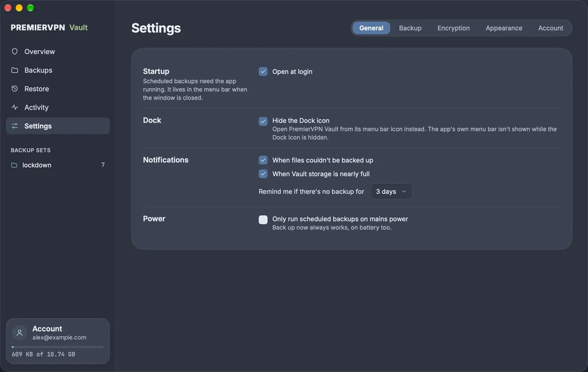Switch to the Backup tab

coord(410,28)
